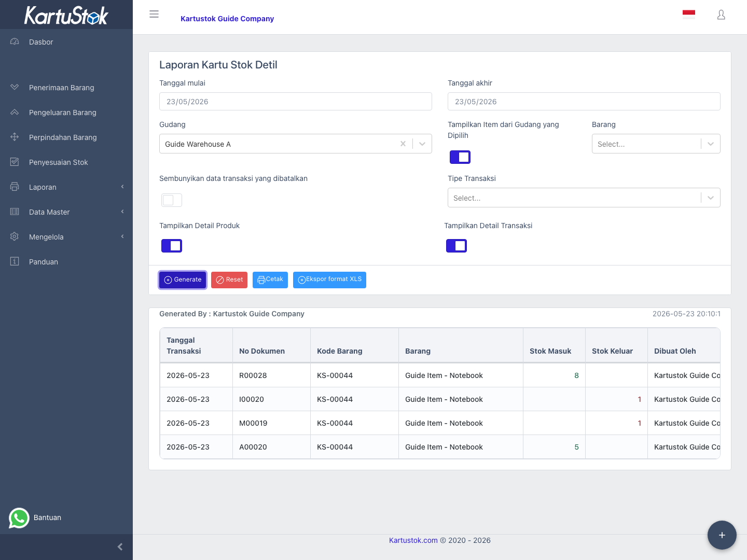The image size is (747, 560).
Task: Toggle Sembunyikan data transaksi yang dibatalkan
Action: pos(172,200)
